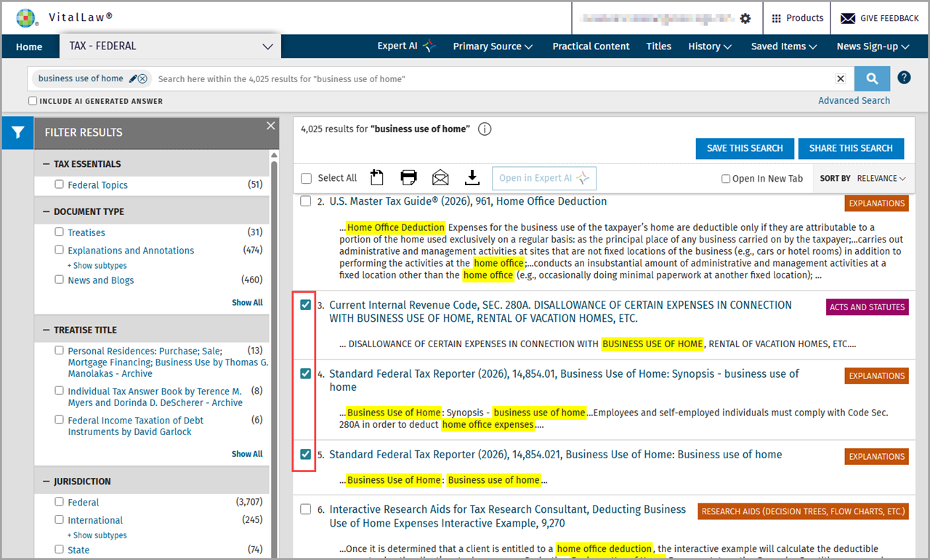Collapse the Tax Essentials filter section
The width and height of the screenshot is (930, 560).
coord(46,164)
